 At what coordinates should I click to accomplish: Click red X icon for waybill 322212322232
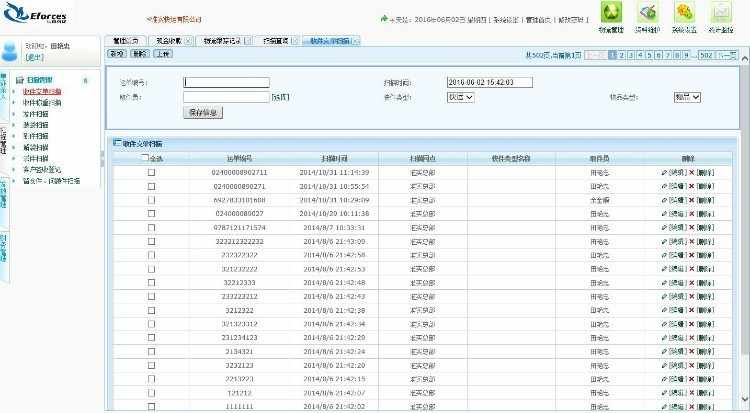coord(691,241)
